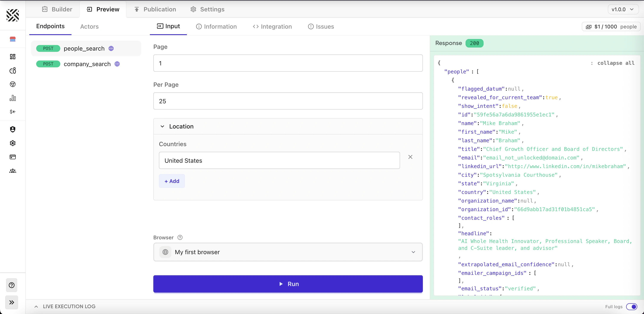Screen dimensions: 644x314
Task: Click the linkedin_url value in the response
Action: click(x=565, y=166)
